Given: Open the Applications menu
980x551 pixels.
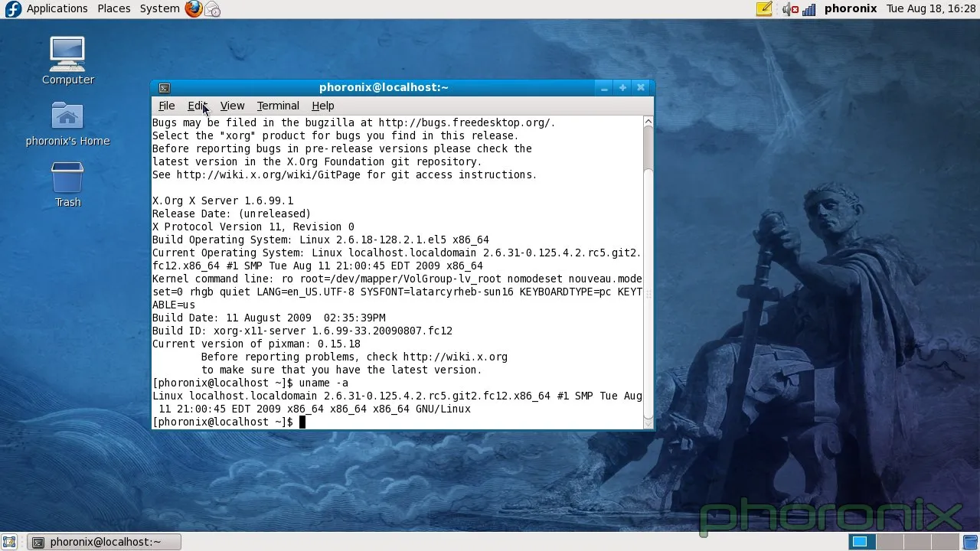Looking at the screenshot, I should pyautogui.click(x=57, y=8).
